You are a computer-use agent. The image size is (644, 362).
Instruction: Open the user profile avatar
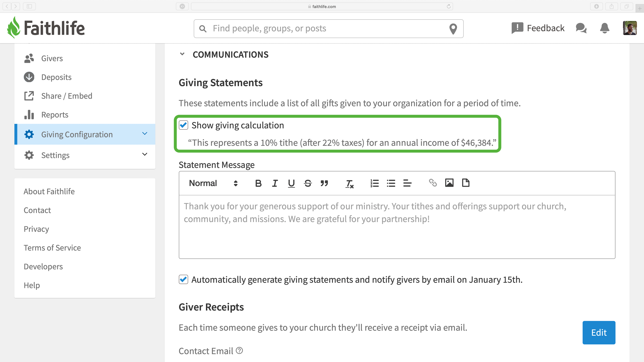[x=630, y=28]
